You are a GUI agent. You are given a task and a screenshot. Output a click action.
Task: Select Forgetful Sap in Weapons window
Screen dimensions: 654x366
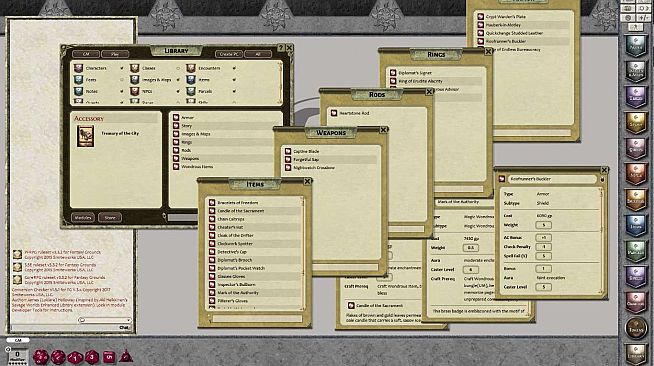(330, 159)
